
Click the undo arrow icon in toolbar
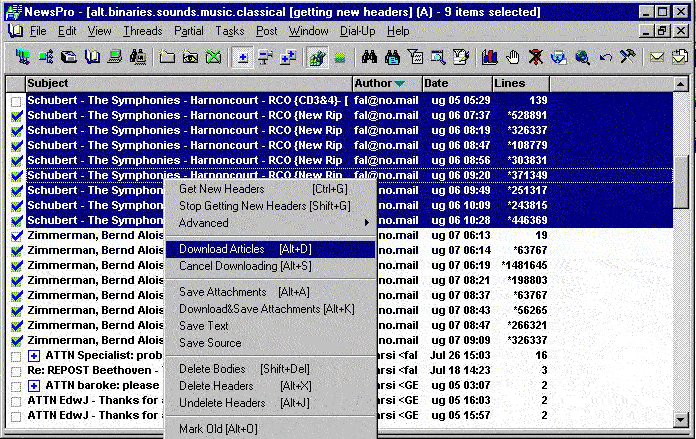605,57
